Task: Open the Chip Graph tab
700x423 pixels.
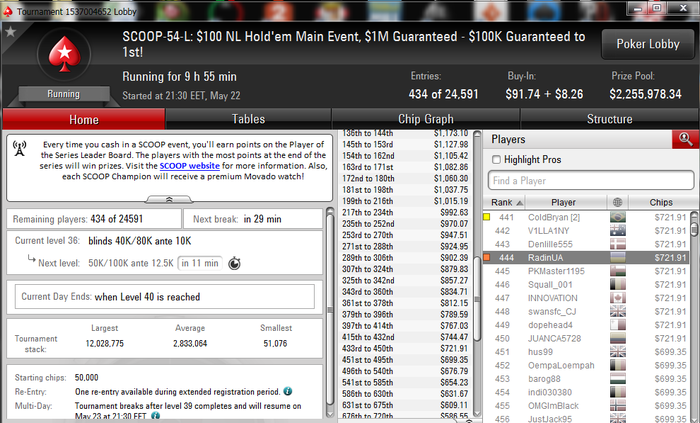Action: point(426,120)
